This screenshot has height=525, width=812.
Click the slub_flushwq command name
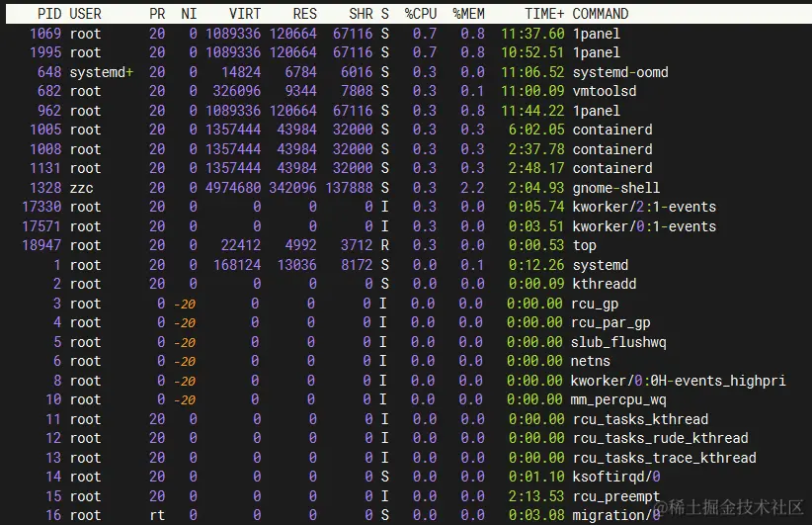pos(618,342)
